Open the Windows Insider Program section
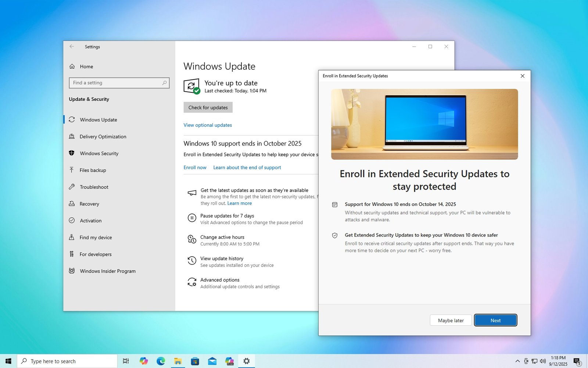 pos(107,271)
